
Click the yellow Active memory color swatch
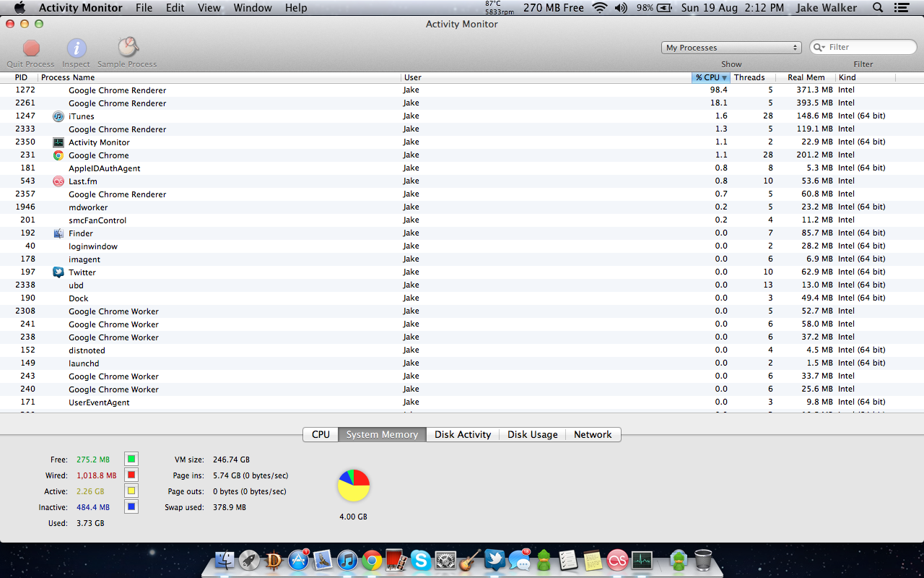131,491
